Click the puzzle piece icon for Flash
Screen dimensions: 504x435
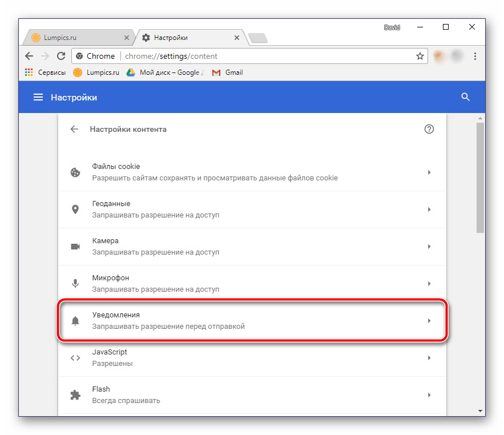75,395
